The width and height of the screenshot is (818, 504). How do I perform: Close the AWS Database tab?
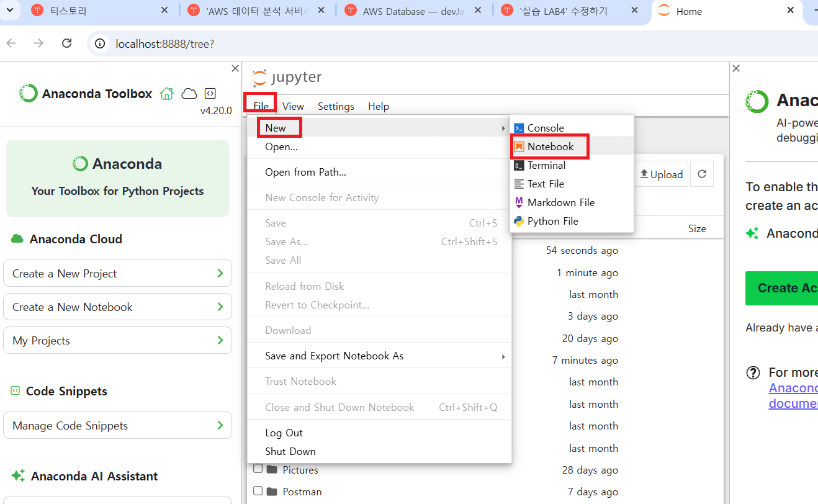tap(477, 11)
